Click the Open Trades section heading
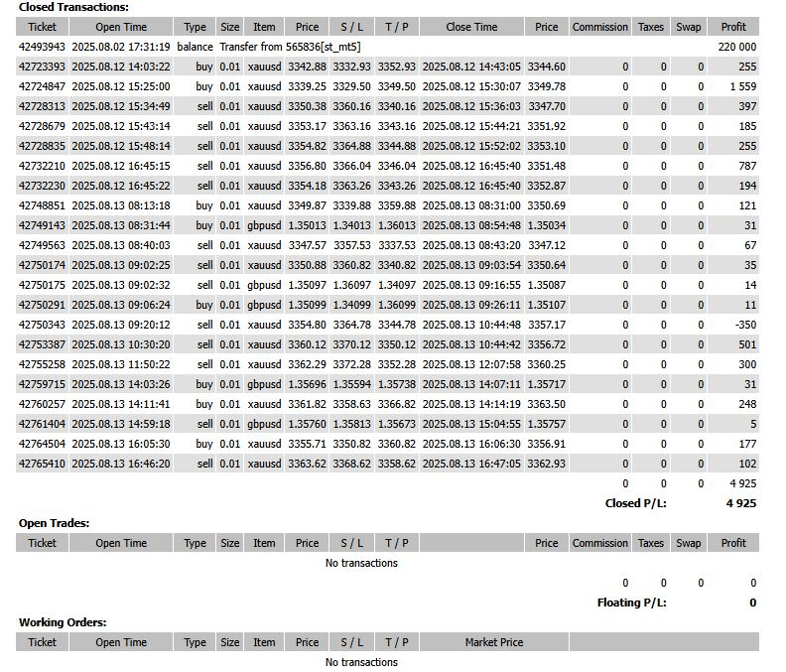Viewport: 786px width, 672px height. click(x=54, y=523)
